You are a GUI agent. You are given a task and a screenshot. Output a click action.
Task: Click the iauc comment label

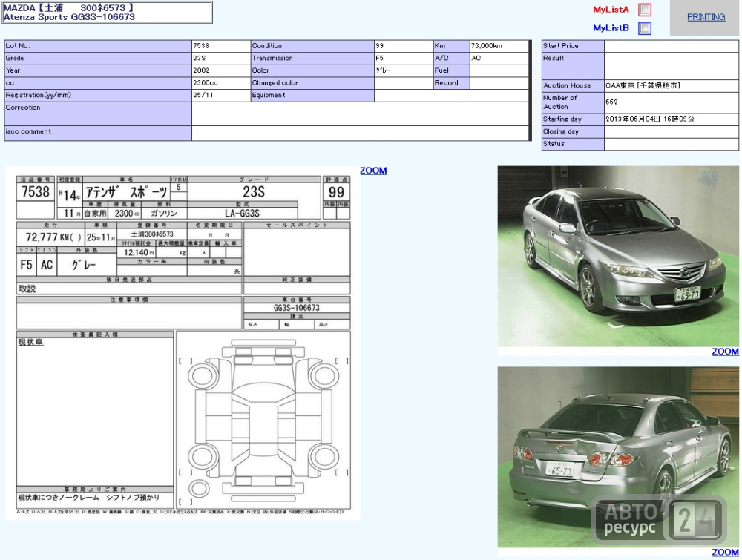coord(28,131)
